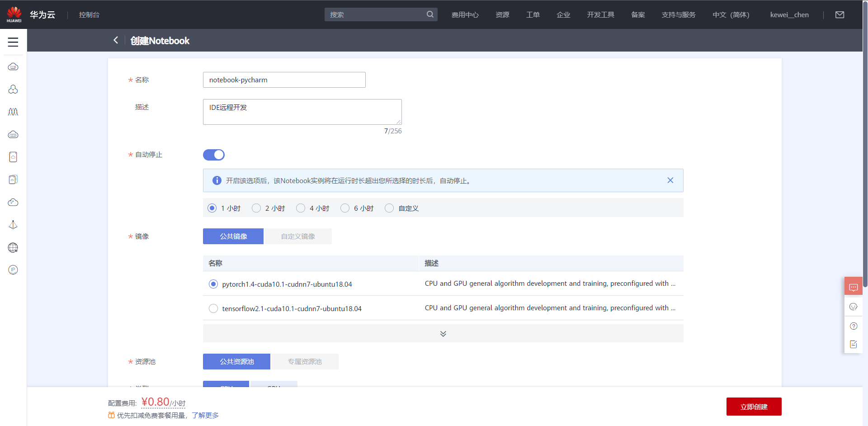Screen dimensions: 868x426
Task: Click the pyramid-shaped sidebar icon
Action: point(13,225)
